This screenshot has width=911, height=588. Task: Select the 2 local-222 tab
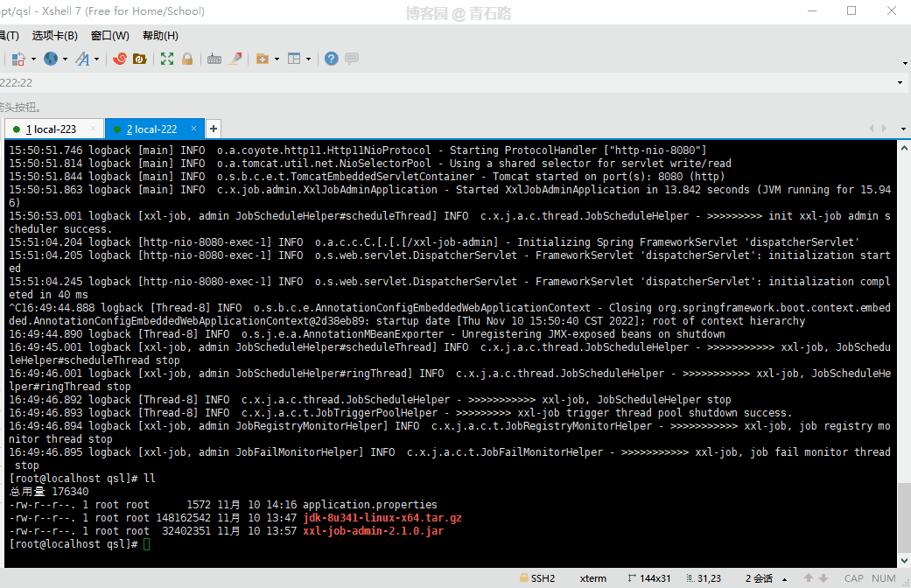[152, 129]
